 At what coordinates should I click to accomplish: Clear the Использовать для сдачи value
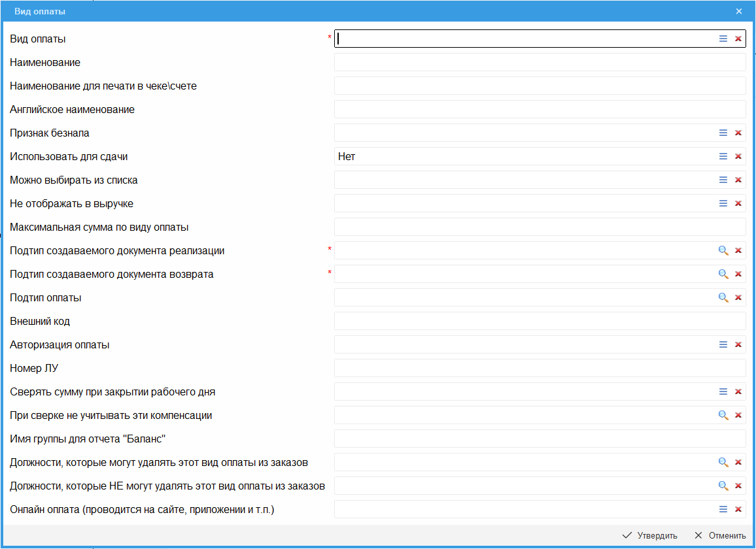[x=738, y=156]
